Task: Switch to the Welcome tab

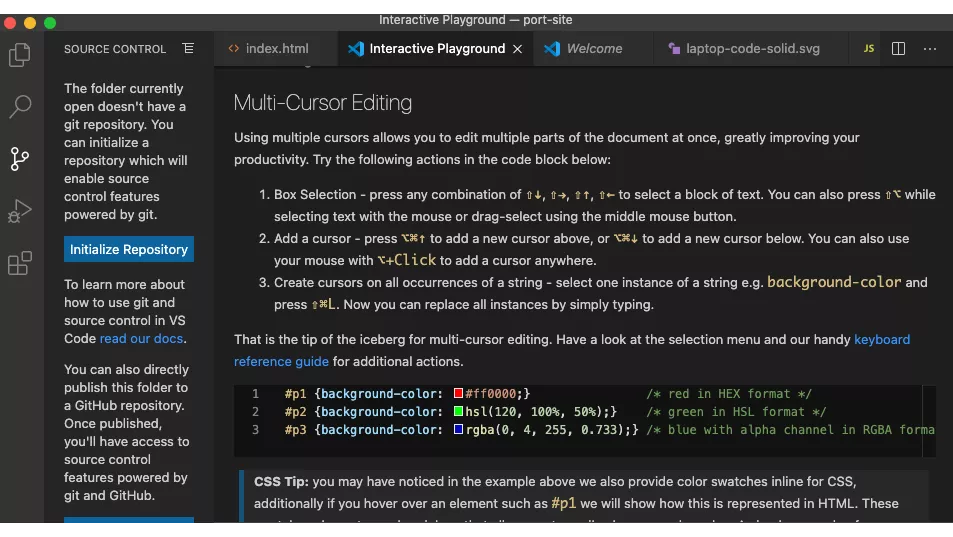Action: [x=593, y=48]
